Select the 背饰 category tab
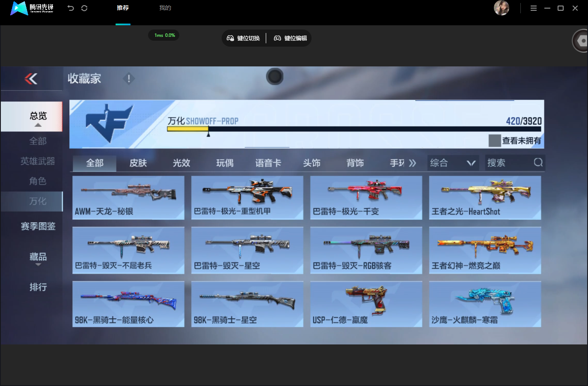Viewport: 588px width, 386px height. [x=355, y=163]
